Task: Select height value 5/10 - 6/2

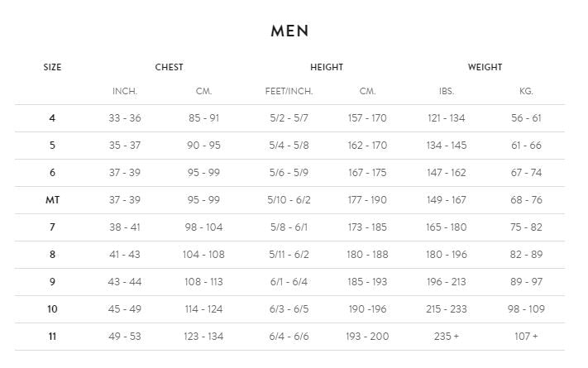Action: point(289,200)
